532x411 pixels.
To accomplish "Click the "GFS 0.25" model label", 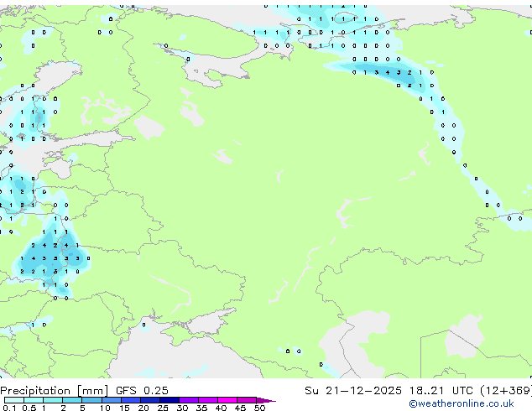I will [x=142, y=391].
